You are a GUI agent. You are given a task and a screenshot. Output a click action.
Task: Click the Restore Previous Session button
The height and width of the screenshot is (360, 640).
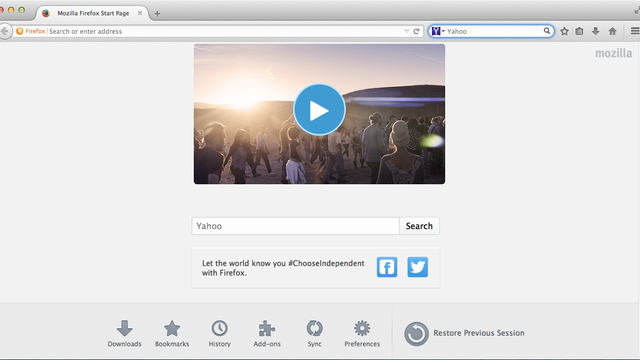pyautogui.click(x=464, y=333)
